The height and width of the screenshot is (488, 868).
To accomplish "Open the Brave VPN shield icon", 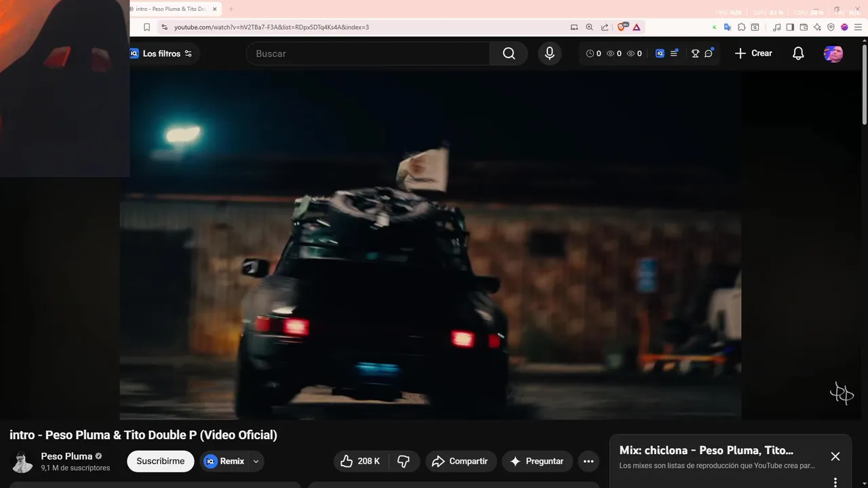I will [x=831, y=27].
